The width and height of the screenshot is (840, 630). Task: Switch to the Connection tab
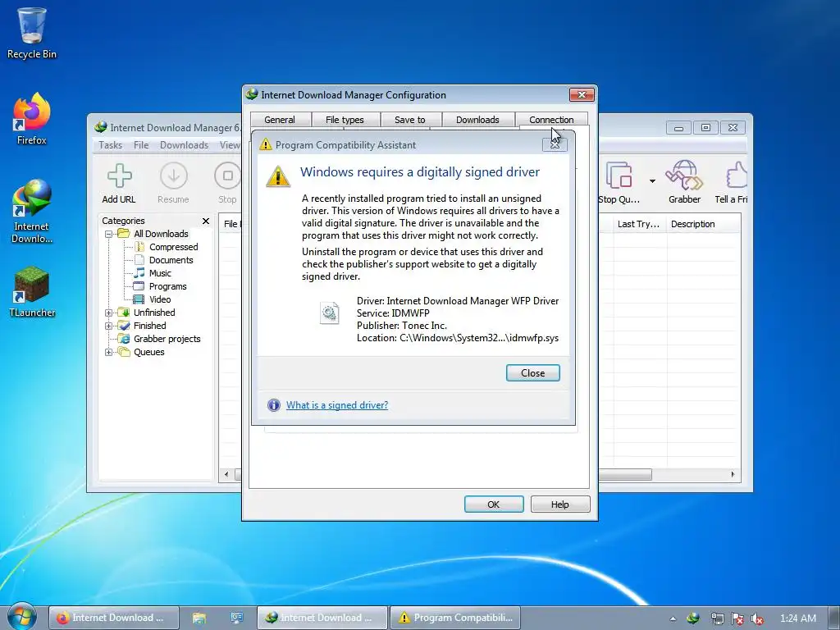pos(551,120)
